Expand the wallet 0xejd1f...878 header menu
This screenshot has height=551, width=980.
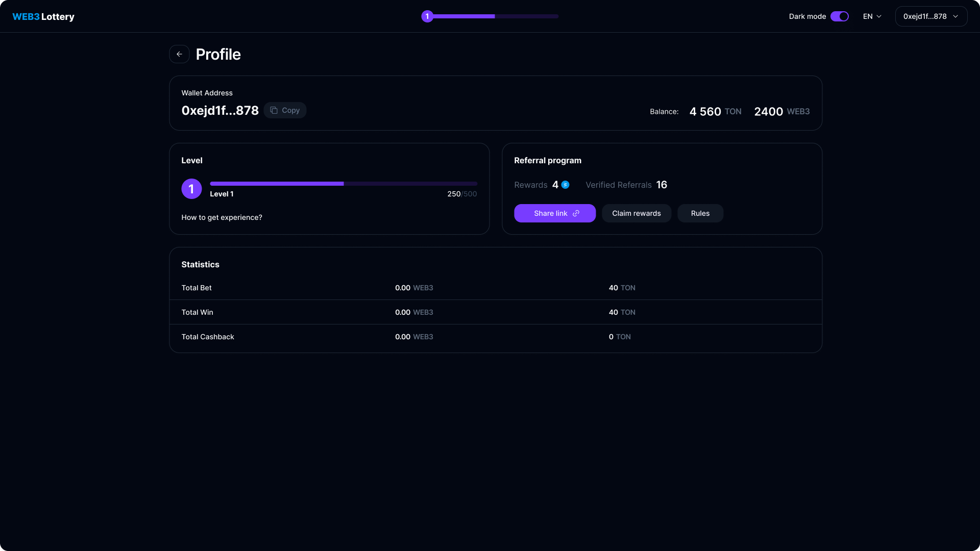(x=931, y=16)
